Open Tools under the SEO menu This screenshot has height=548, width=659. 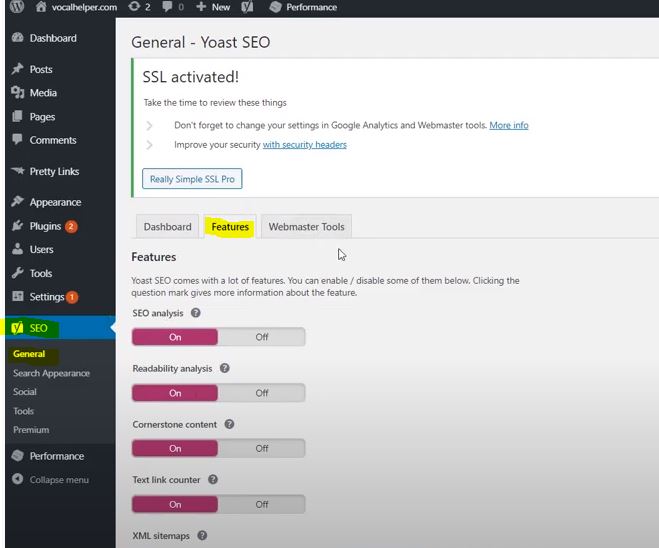coord(23,411)
